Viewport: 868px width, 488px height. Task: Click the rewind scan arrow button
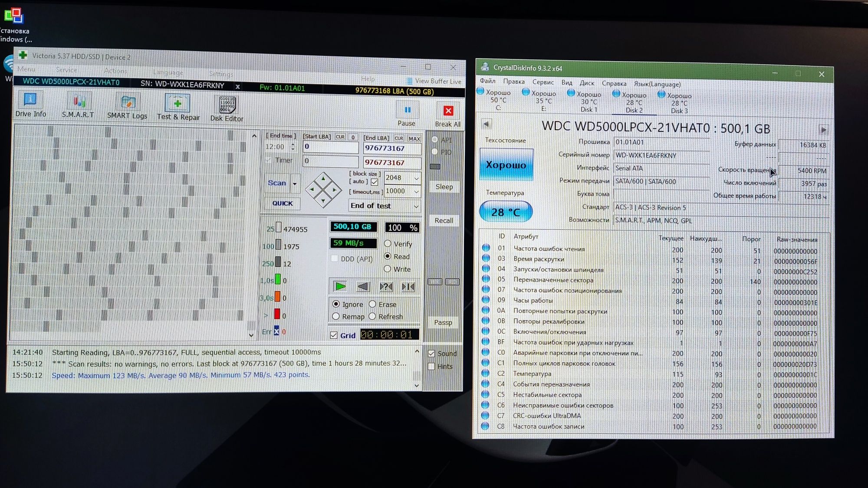tap(363, 286)
